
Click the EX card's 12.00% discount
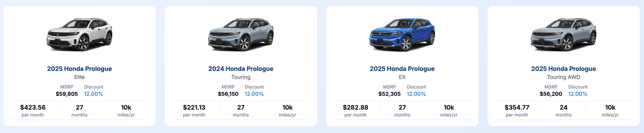tap(416, 94)
